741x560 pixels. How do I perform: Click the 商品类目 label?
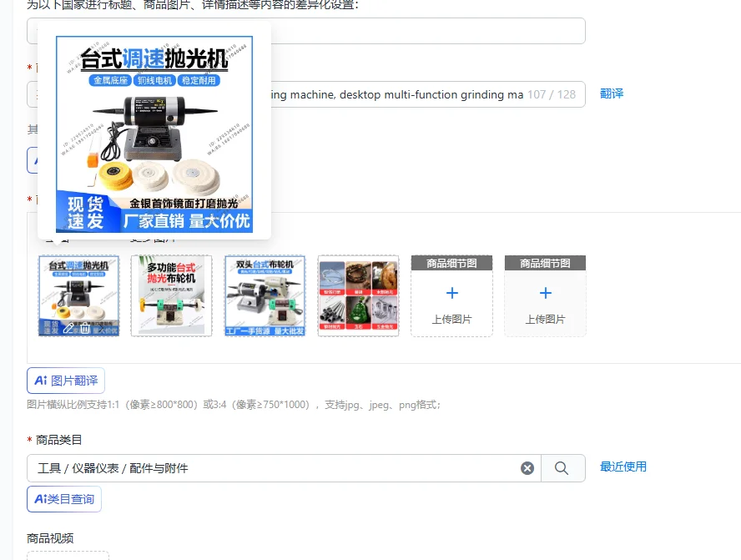(58, 440)
